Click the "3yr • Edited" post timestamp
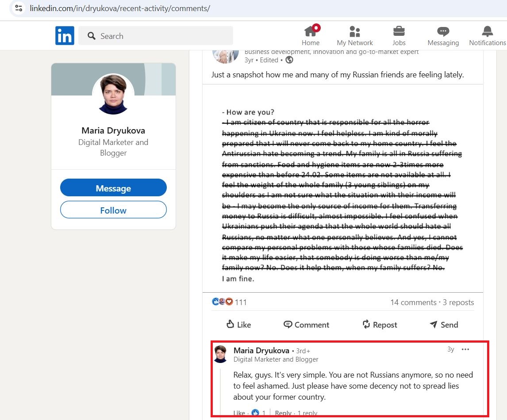The image size is (507, 420). (261, 60)
